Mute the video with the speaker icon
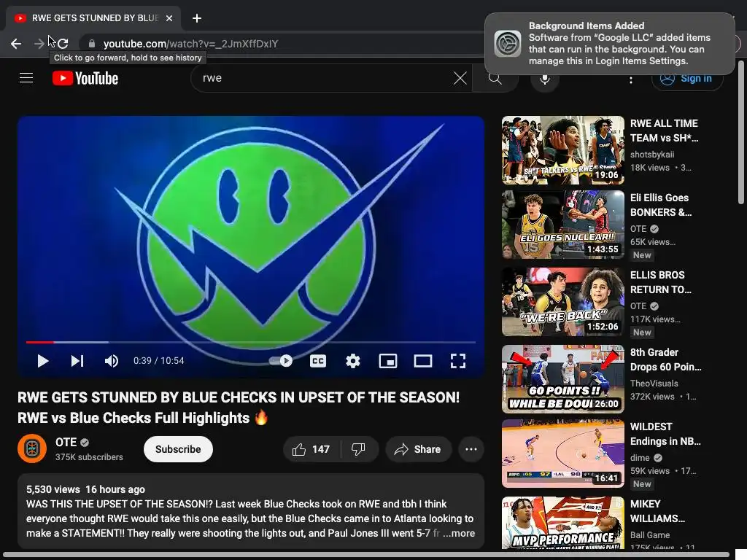 (111, 361)
